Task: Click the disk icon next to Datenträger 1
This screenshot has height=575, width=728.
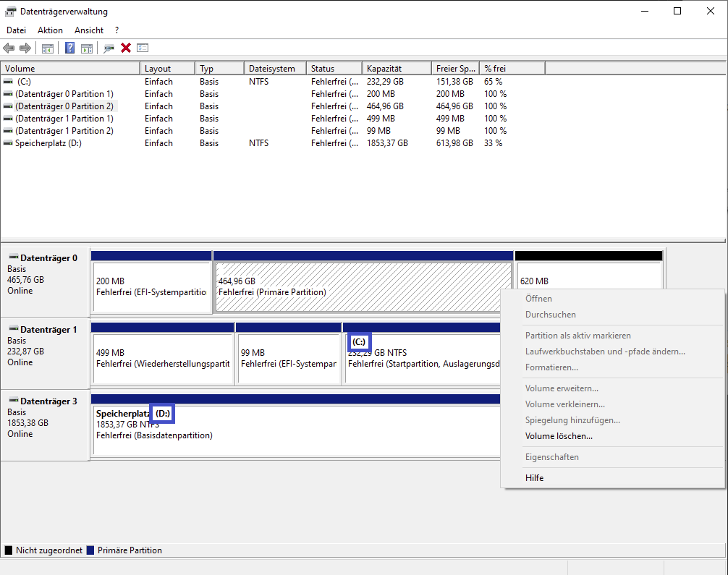Action: [14, 328]
